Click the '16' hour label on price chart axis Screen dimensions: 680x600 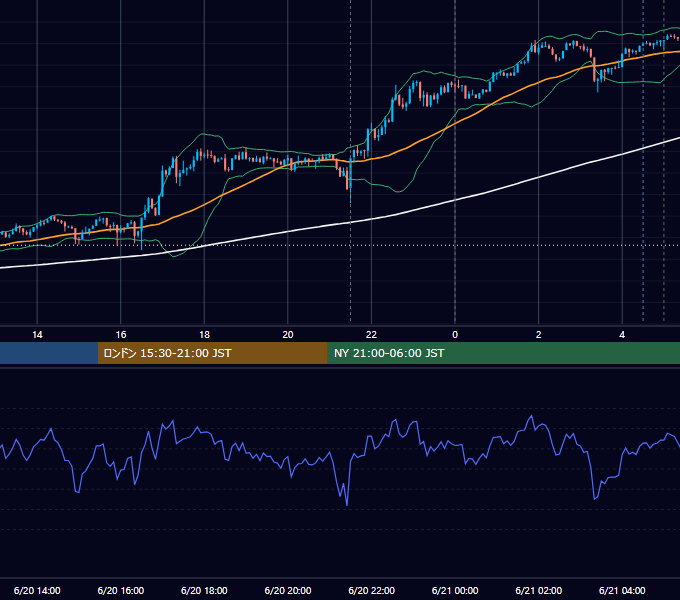(121, 335)
